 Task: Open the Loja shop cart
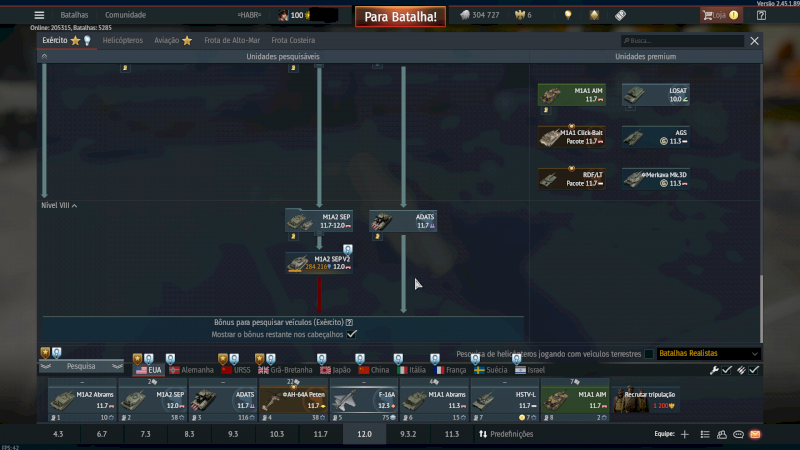[720, 15]
